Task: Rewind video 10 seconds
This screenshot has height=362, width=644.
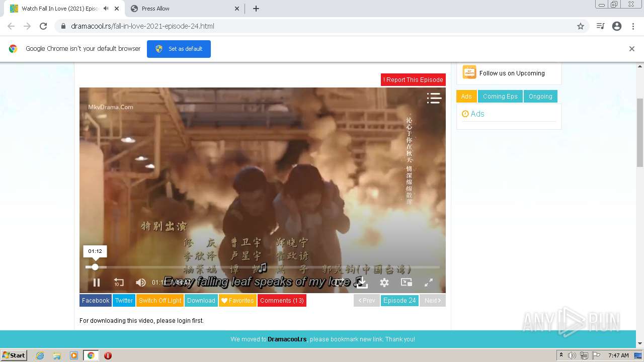Action: 119,283
